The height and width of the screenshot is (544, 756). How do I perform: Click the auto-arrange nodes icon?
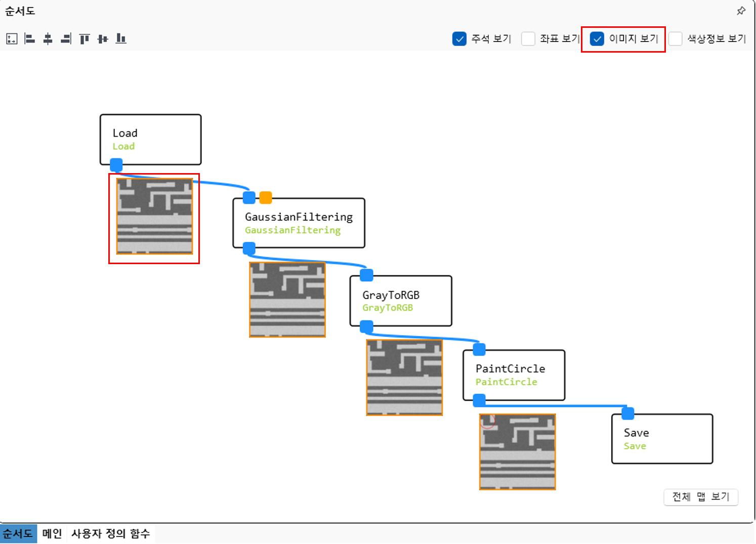[12, 39]
